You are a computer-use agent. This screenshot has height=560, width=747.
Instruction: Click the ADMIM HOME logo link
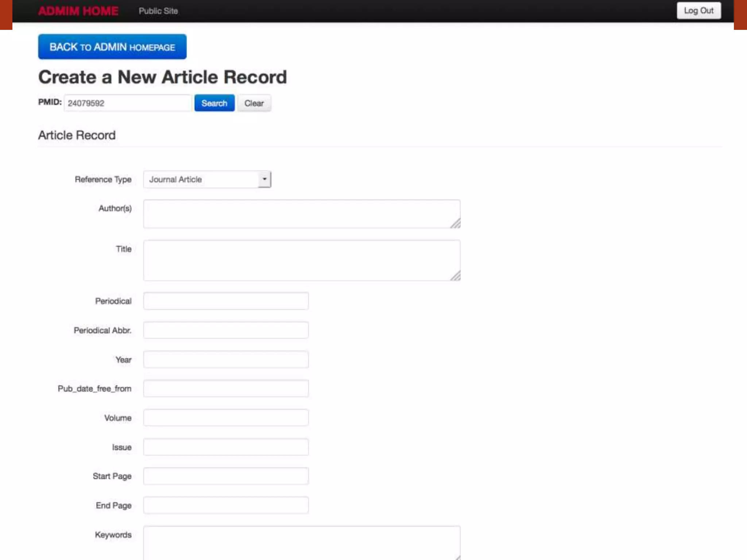[78, 11]
